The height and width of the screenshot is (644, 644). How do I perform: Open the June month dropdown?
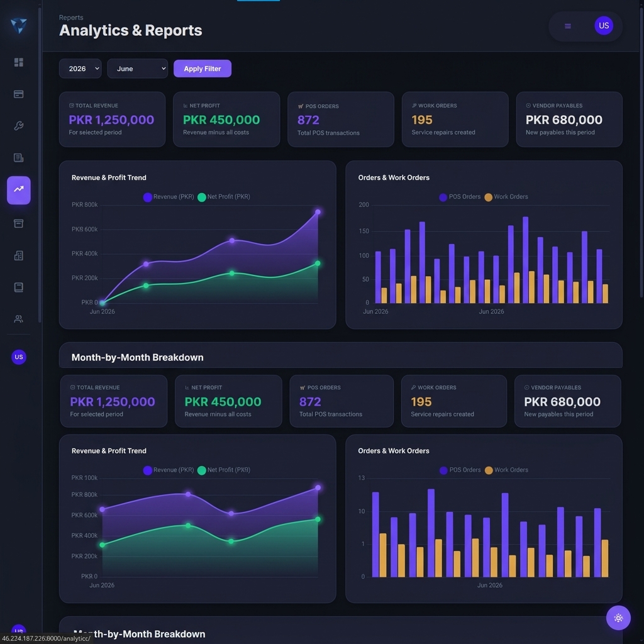coord(138,69)
